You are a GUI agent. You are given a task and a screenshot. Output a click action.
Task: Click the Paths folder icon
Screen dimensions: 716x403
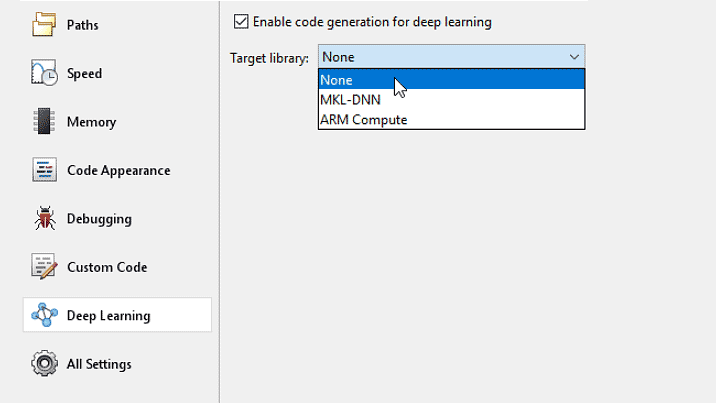coord(44,24)
